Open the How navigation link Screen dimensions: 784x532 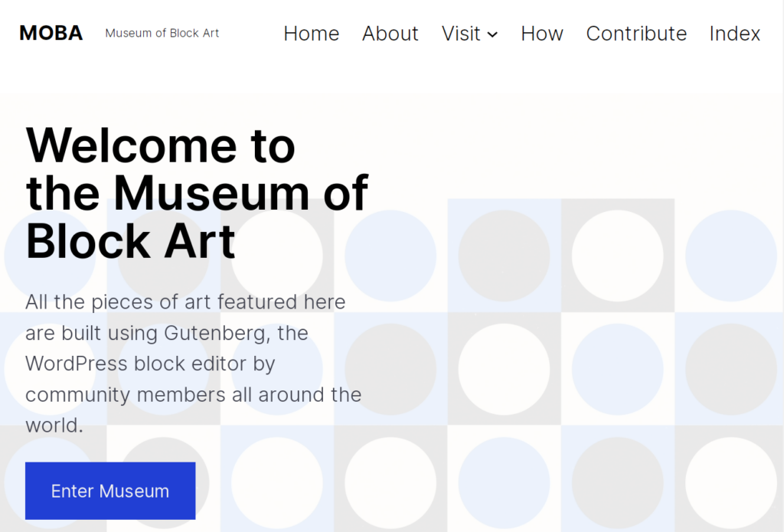click(x=542, y=34)
